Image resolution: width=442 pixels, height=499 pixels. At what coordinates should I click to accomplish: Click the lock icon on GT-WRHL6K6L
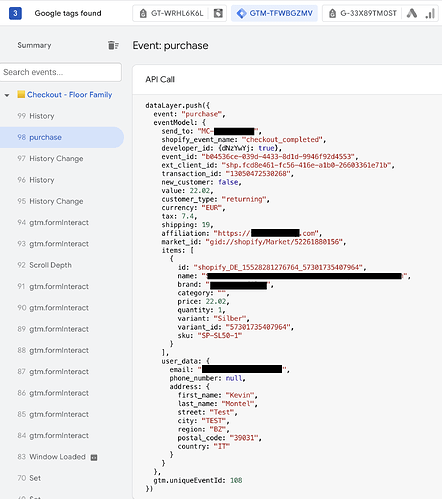tap(143, 13)
